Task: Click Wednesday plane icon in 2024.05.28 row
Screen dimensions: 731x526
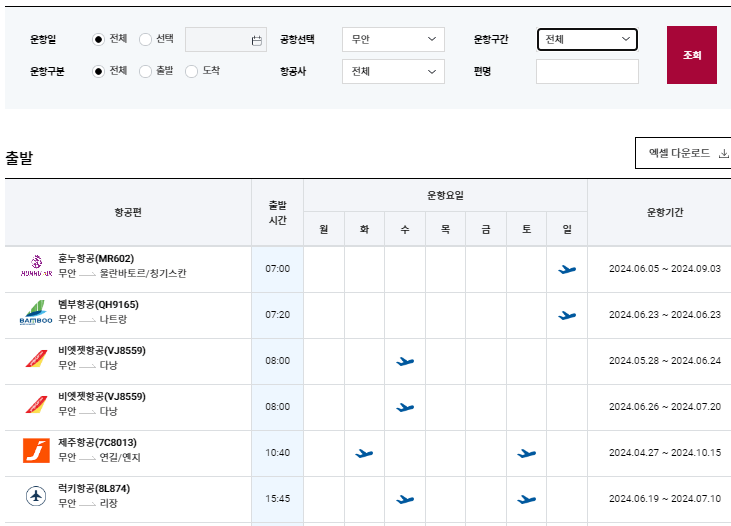Action: (x=405, y=361)
